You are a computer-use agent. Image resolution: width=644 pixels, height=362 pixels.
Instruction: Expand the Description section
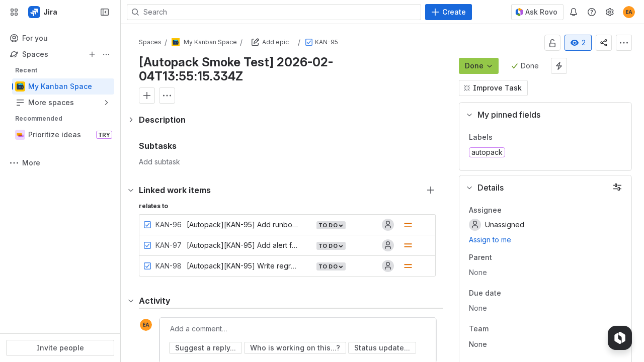131,120
